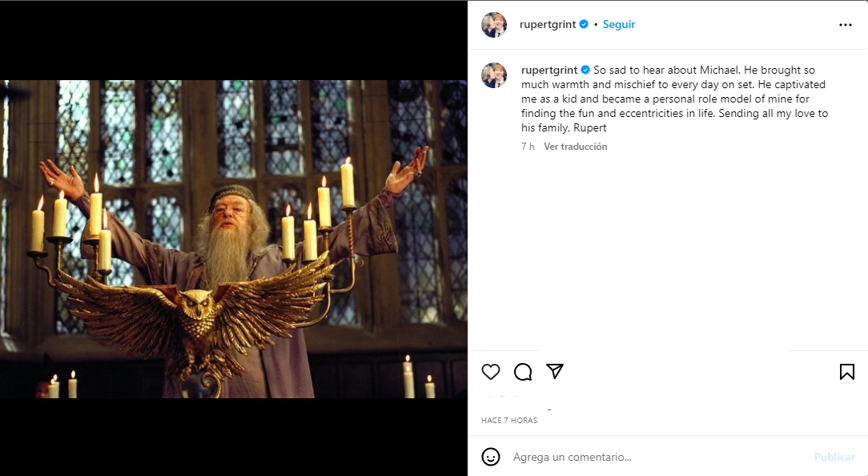Open the post options with the three-dot menu
868x476 pixels.
coord(846,25)
